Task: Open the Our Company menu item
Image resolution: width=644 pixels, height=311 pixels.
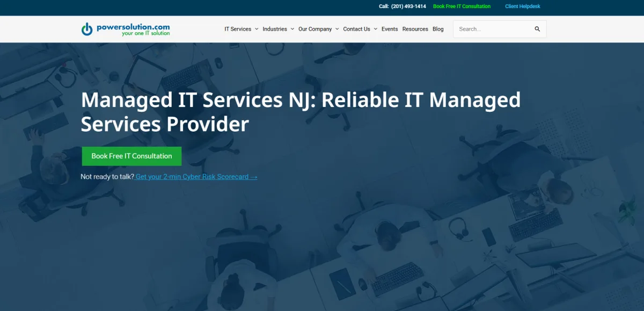Action: (x=315, y=29)
